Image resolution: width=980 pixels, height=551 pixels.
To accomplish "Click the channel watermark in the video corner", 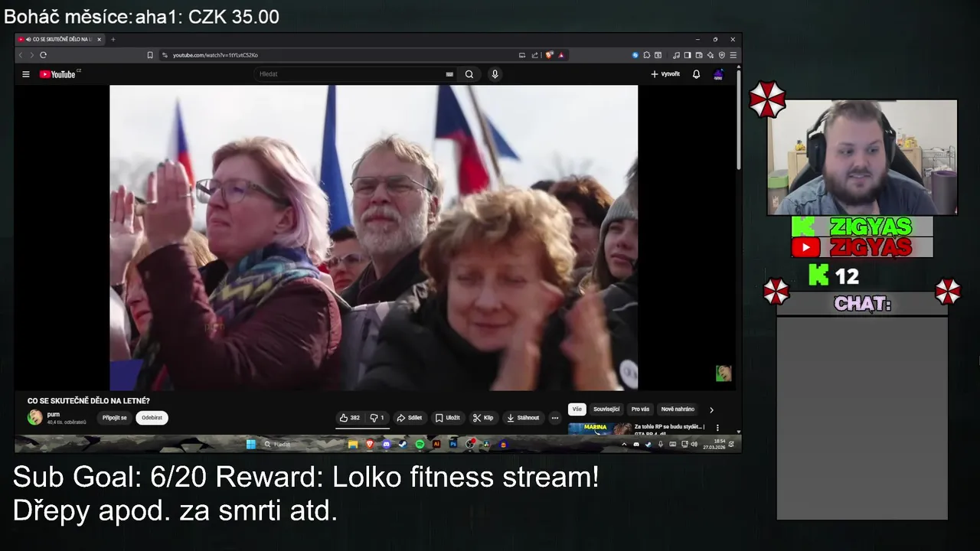I will [724, 373].
